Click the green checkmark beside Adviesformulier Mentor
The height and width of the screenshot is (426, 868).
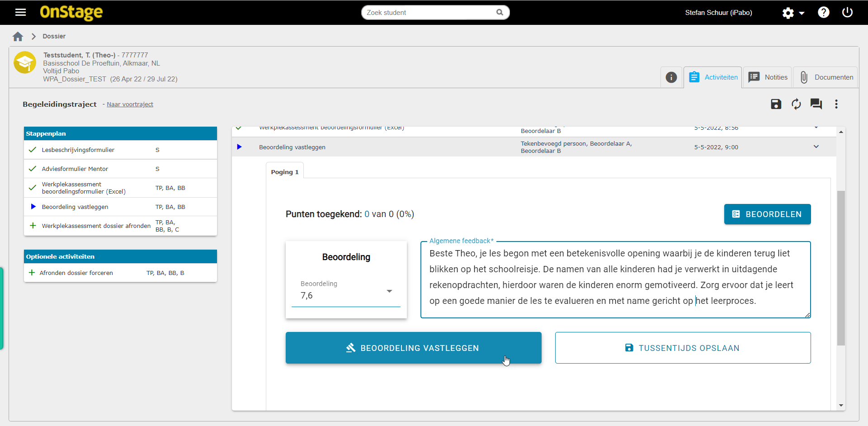[33, 169]
